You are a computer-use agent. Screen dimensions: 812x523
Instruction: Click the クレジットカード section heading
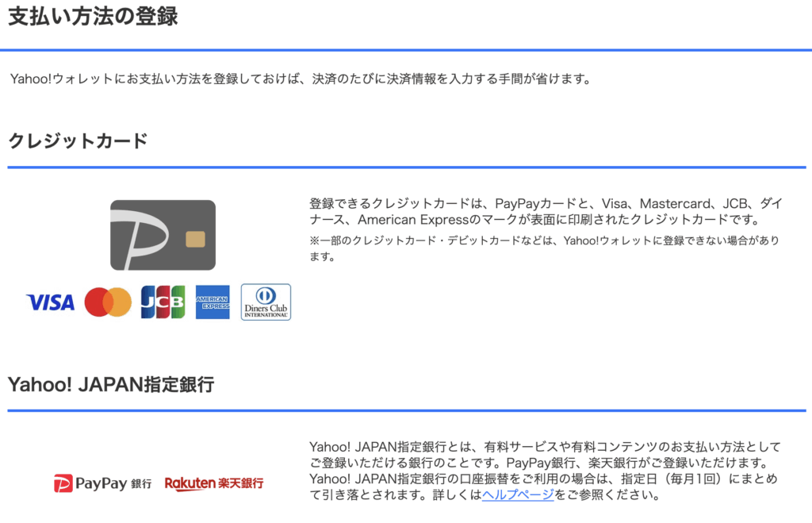pos(78,140)
